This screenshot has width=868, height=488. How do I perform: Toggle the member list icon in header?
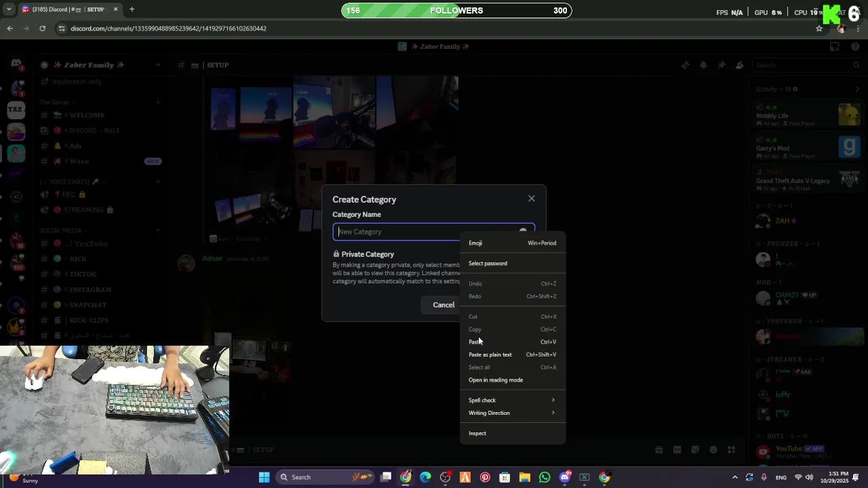[739, 65]
